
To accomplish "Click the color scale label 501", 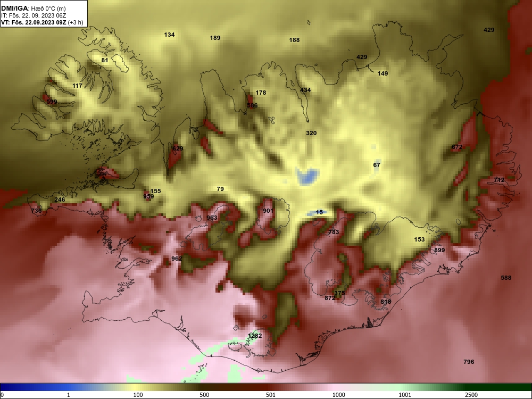I will 271,395.
